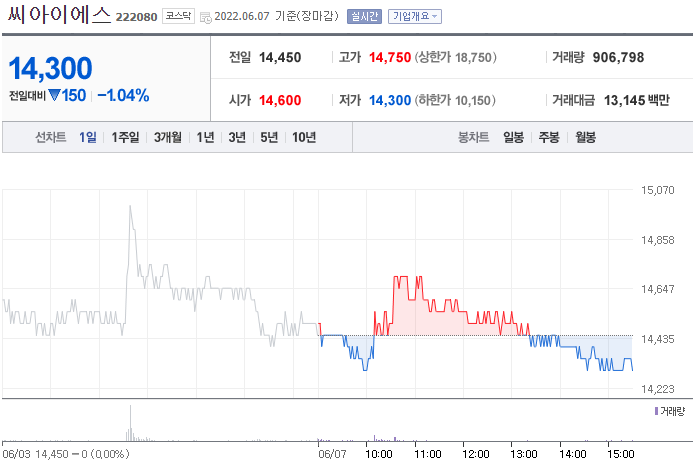This screenshot has height=472, width=693.
Task: Click the calendar icon before 2022.06.07
Action: (x=206, y=17)
